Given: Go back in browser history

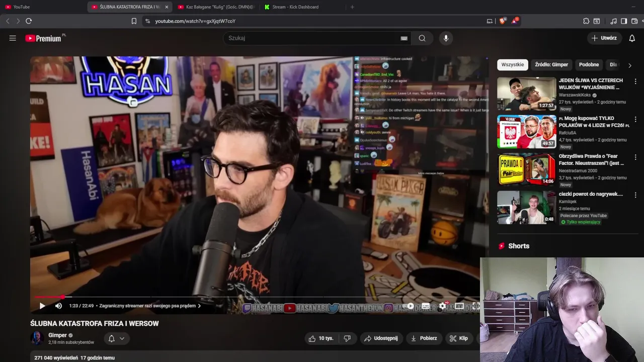Looking at the screenshot, I should click(x=8, y=21).
